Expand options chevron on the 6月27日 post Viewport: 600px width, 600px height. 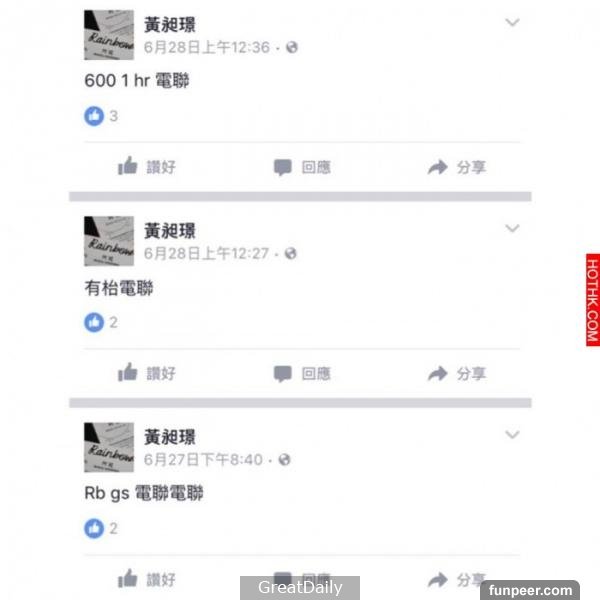click(x=512, y=435)
